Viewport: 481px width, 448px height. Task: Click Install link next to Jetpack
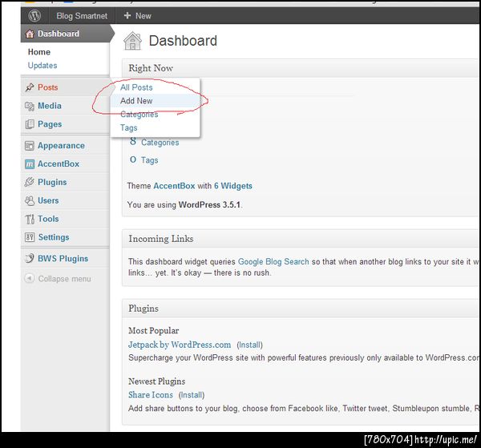point(249,345)
